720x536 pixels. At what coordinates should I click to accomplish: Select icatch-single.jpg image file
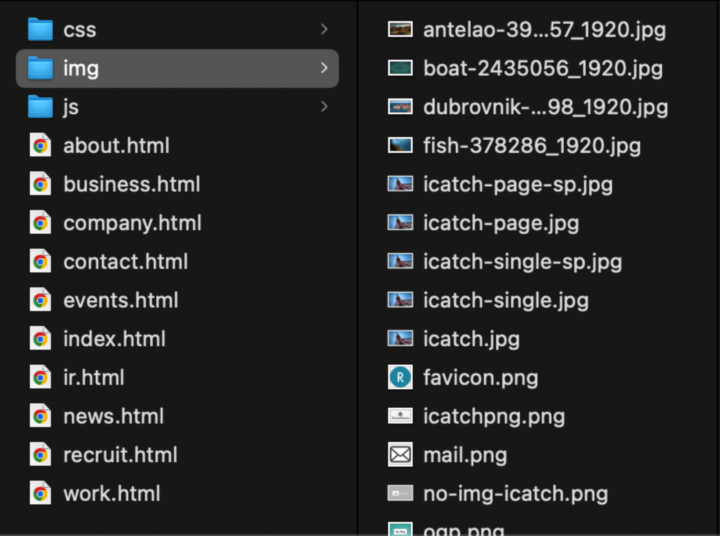tap(506, 300)
